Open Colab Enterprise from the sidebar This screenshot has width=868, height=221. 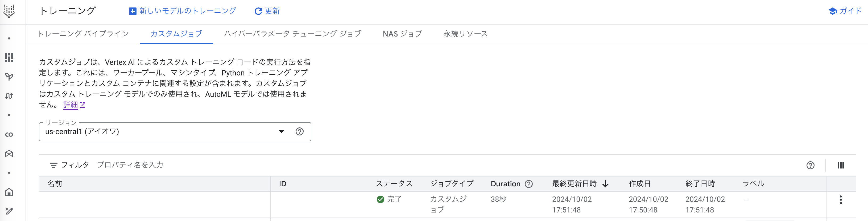pos(9,134)
